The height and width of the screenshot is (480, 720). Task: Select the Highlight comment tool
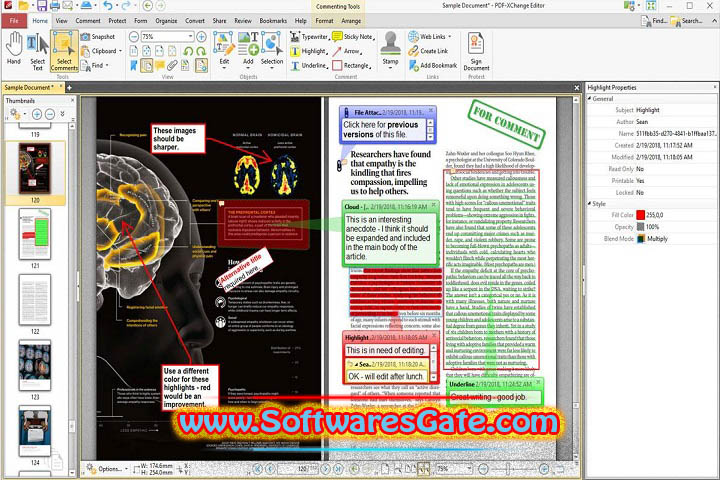pyautogui.click(x=309, y=51)
